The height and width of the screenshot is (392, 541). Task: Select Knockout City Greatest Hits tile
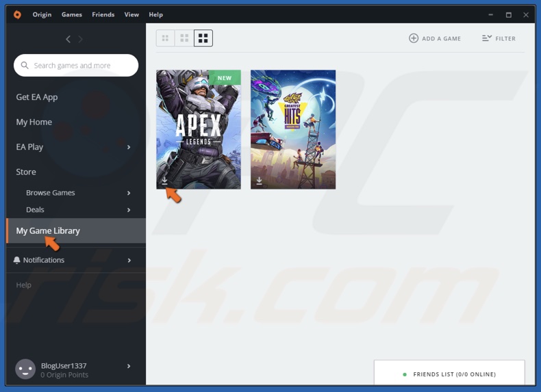click(x=293, y=129)
